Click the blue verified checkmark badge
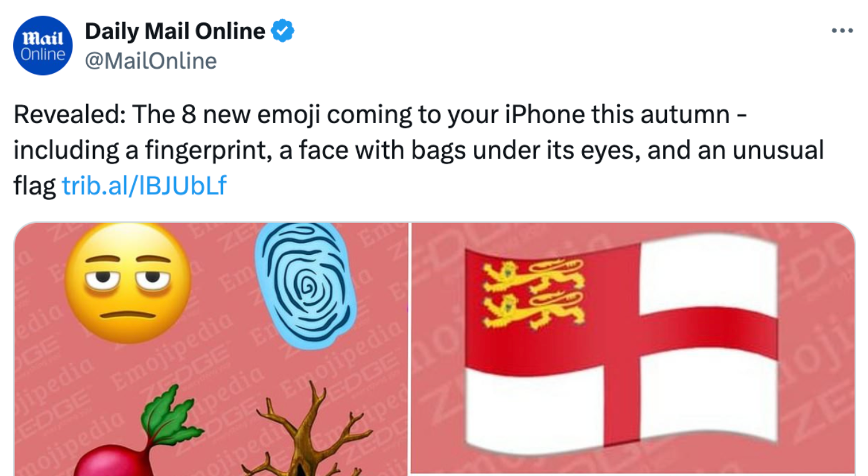 282,31
